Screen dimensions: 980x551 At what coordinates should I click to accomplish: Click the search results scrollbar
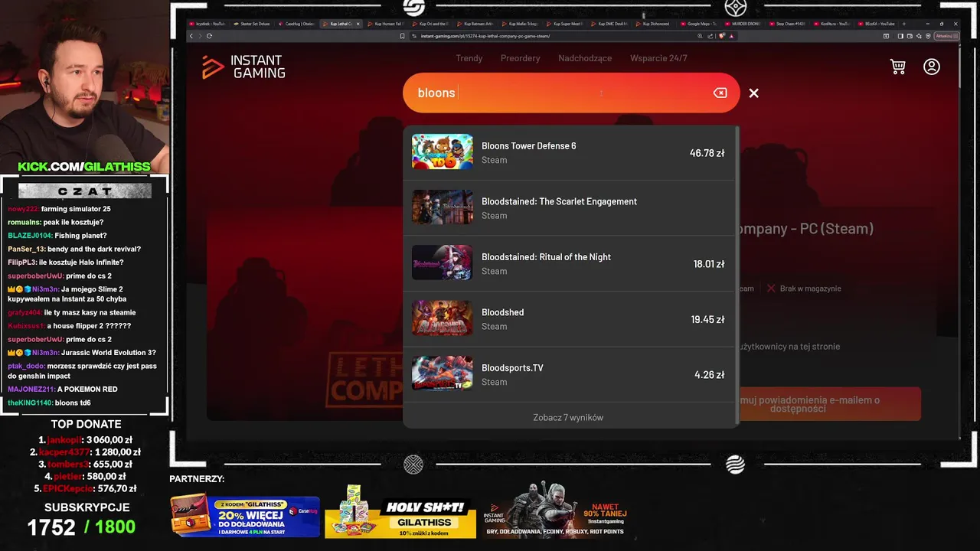pos(737,274)
